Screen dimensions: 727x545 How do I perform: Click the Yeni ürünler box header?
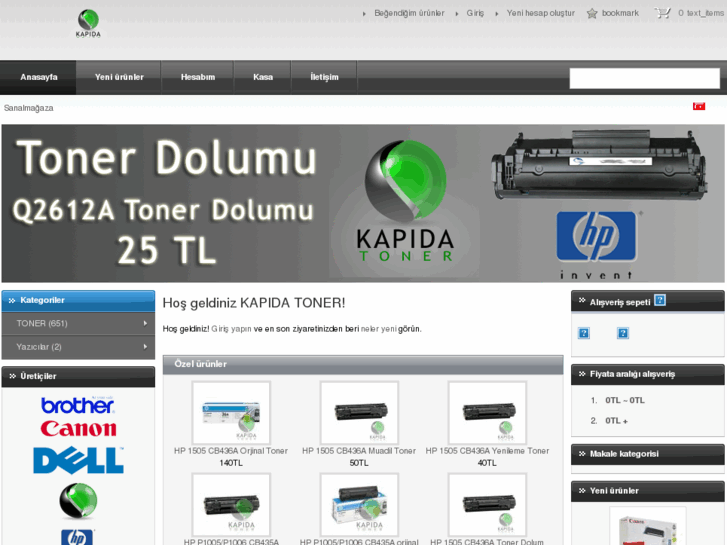(x=647, y=491)
